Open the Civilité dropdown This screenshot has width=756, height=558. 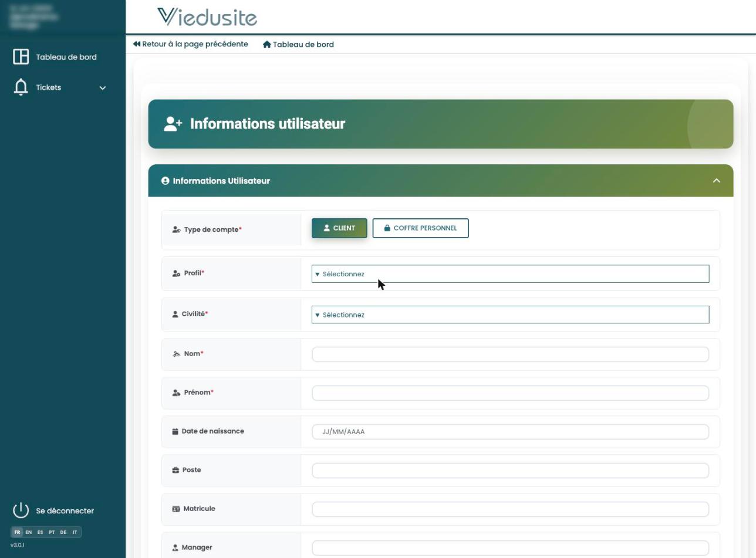510,314
